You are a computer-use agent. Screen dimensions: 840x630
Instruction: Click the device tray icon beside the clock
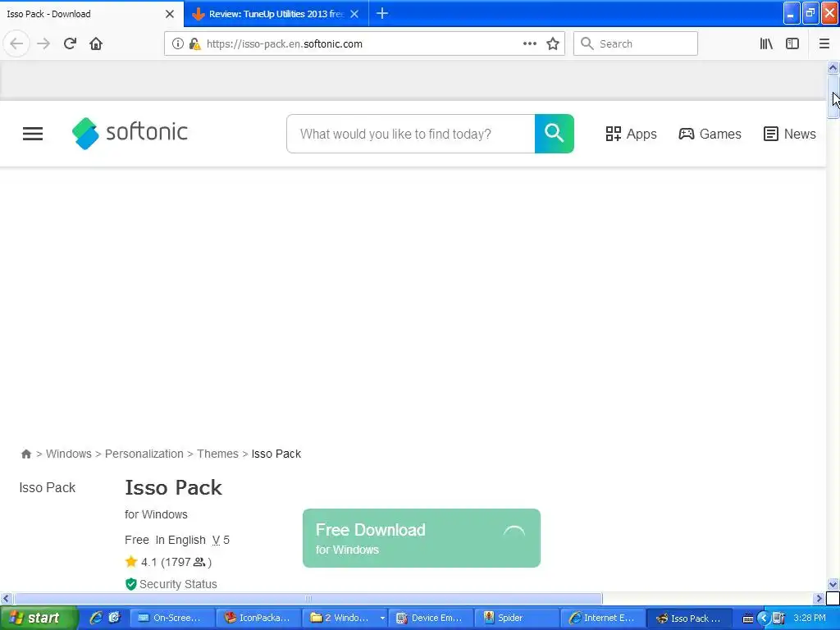(779, 619)
